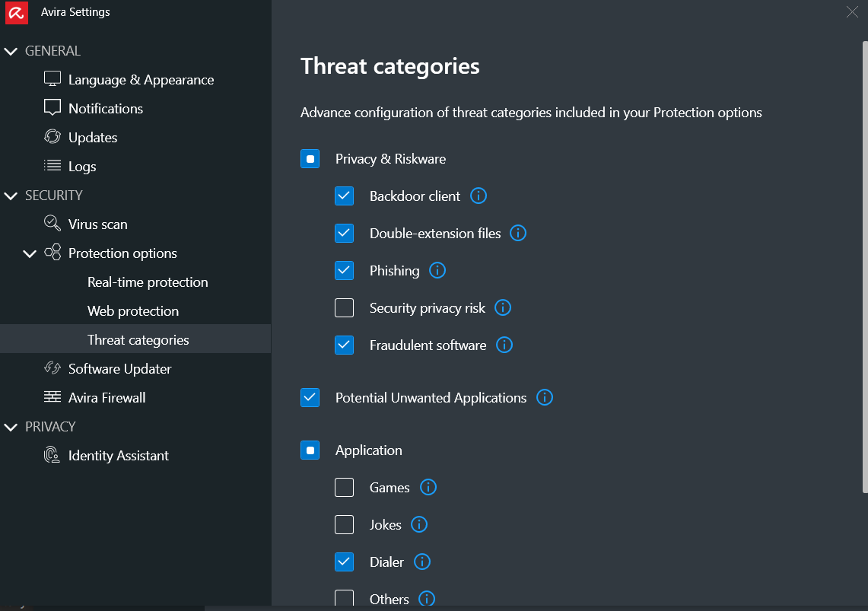The width and height of the screenshot is (868, 611).
Task: Collapse the PRIVACY section chevron
Action: [x=11, y=427]
